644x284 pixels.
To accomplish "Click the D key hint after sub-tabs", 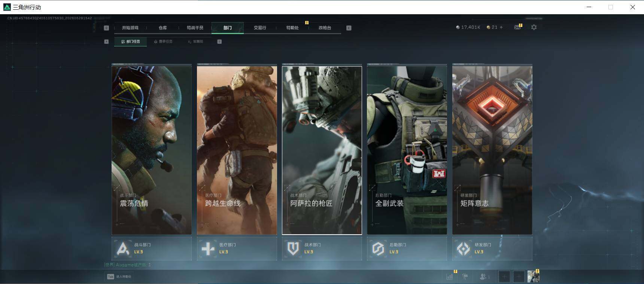I will point(219,42).
